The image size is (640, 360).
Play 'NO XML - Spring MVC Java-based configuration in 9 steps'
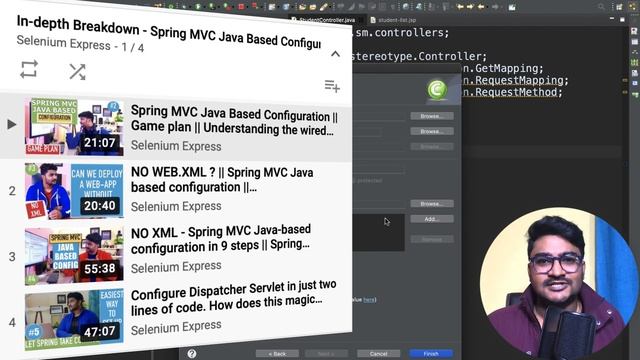pos(221,239)
